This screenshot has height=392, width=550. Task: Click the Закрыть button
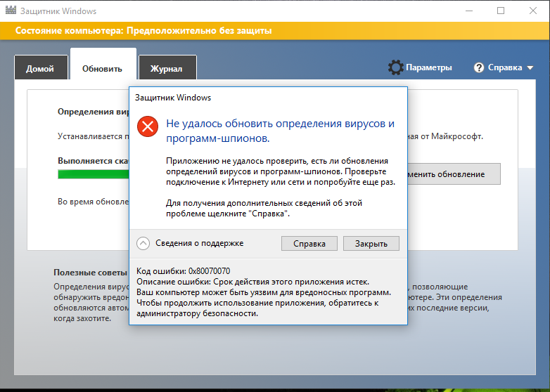(371, 244)
